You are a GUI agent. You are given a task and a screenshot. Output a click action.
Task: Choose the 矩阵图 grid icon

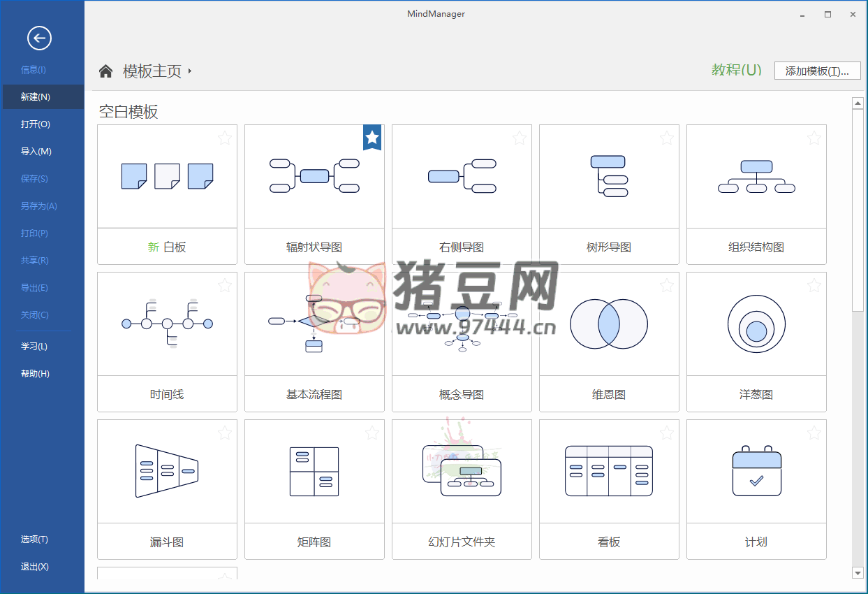click(314, 472)
